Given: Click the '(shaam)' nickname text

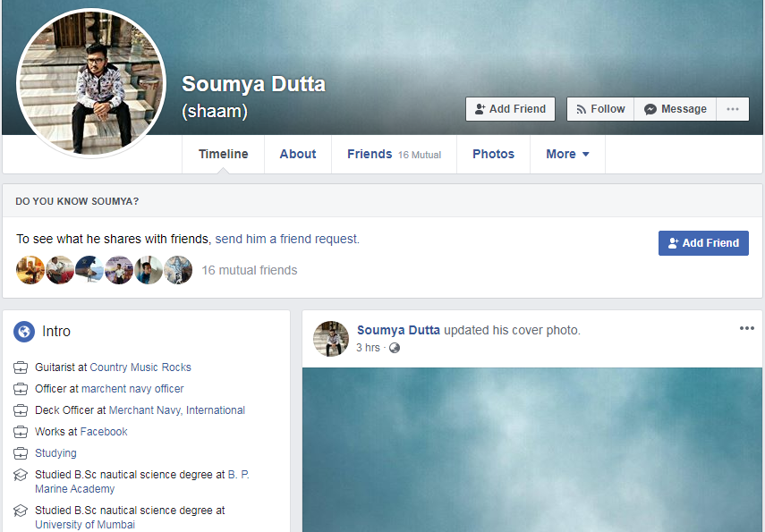Looking at the screenshot, I should (215, 111).
